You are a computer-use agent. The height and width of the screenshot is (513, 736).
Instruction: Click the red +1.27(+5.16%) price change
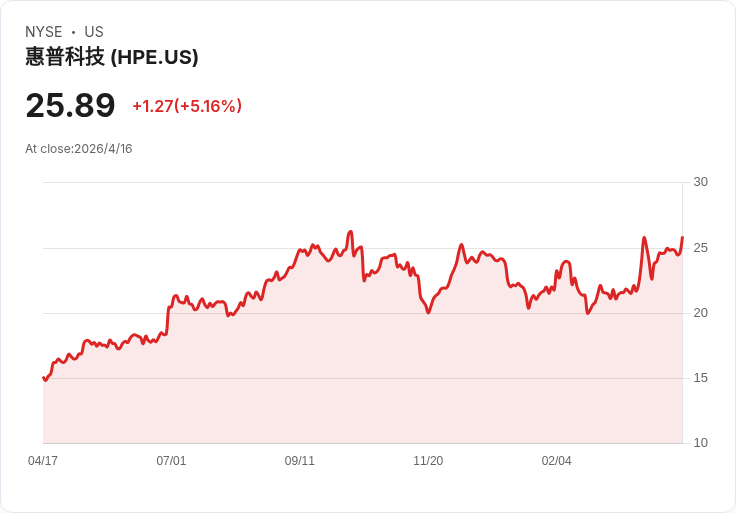click(x=187, y=106)
